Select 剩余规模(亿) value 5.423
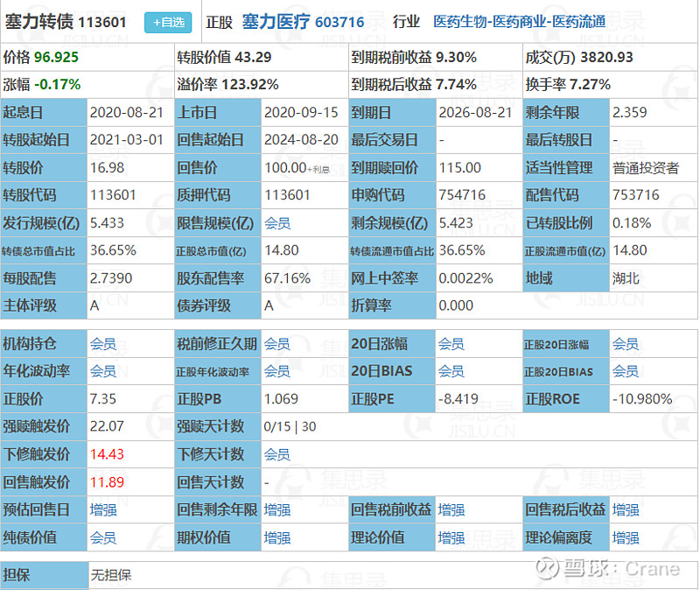 click(x=456, y=223)
